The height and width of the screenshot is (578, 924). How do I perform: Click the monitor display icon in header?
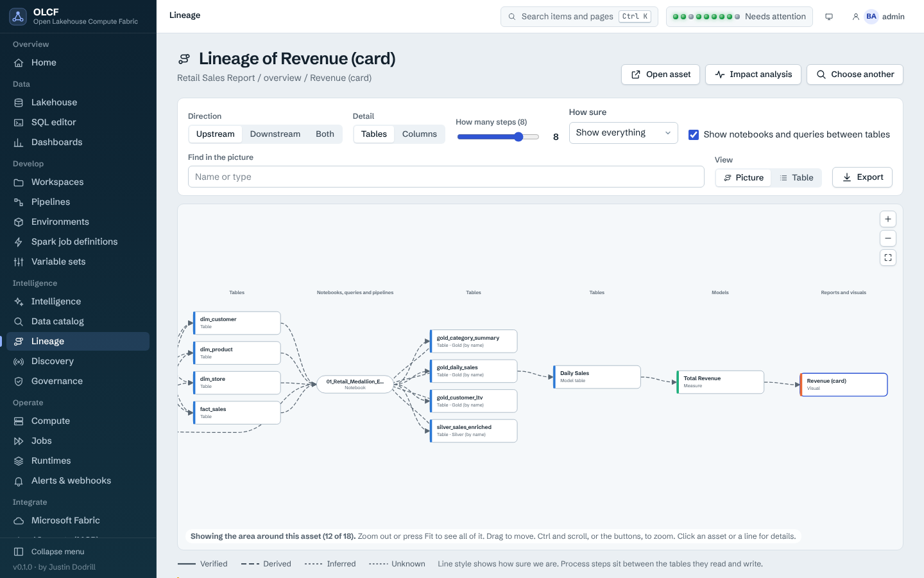(829, 17)
